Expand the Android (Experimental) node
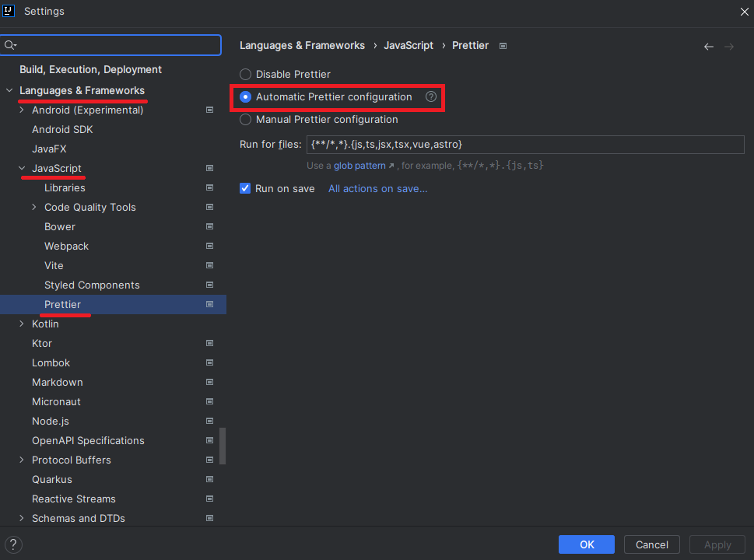The width and height of the screenshot is (754, 560). [x=22, y=110]
